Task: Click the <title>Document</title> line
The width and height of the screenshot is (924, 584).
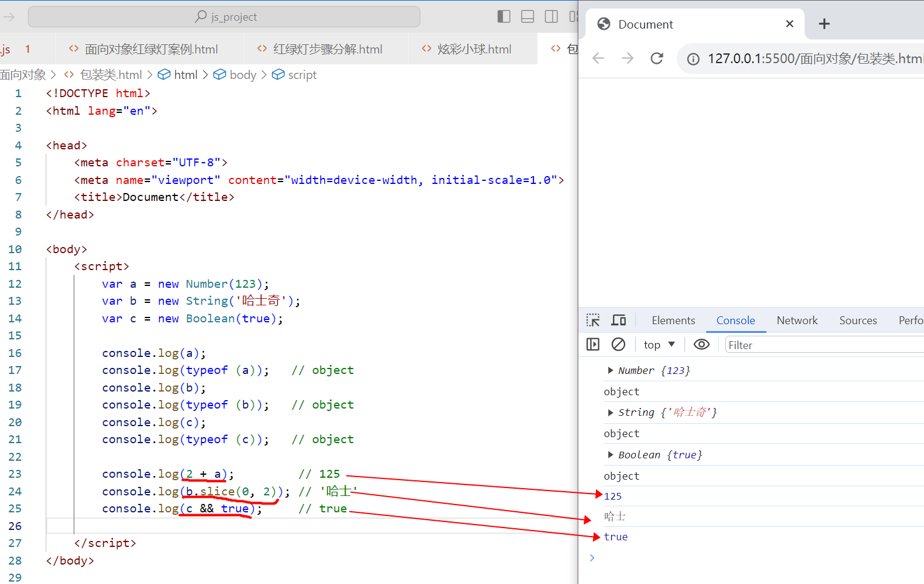Action: 154,197
